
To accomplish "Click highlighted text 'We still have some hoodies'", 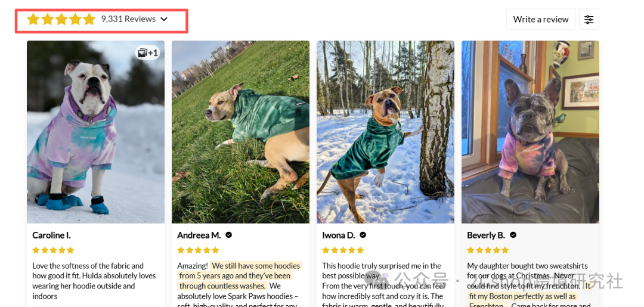I will coord(256,266).
